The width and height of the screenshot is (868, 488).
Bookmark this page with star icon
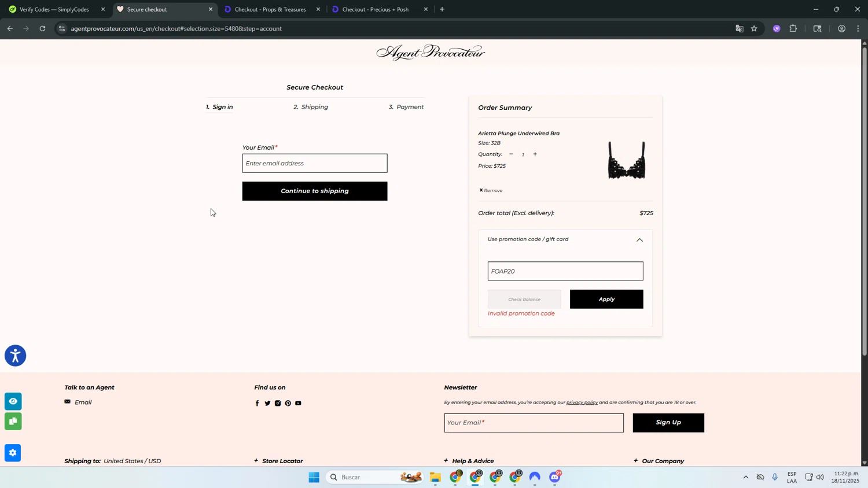(x=754, y=28)
